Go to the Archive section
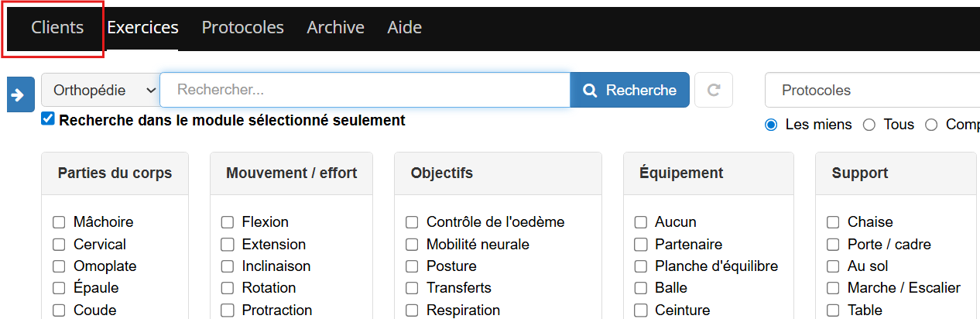This screenshot has width=980, height=319. pyautogui.click(x=335, y=27)
